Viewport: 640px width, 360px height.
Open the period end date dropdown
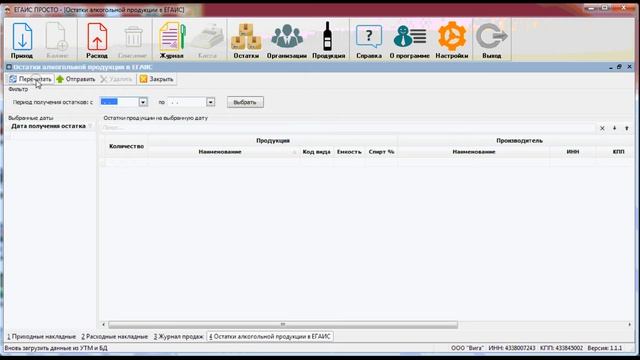coord(210,102)
